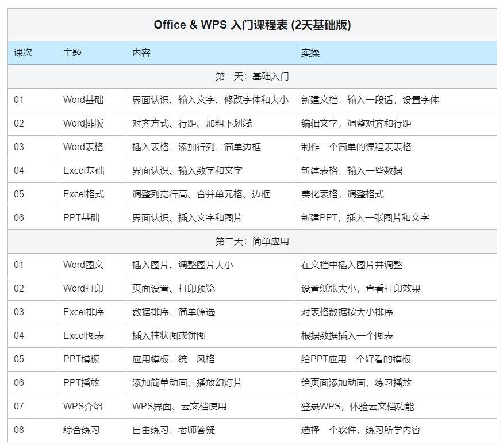The width and height of the screenshot is (503, 448).
Task: Click the "PPT播放" topic cell
Action: (92, 383)
